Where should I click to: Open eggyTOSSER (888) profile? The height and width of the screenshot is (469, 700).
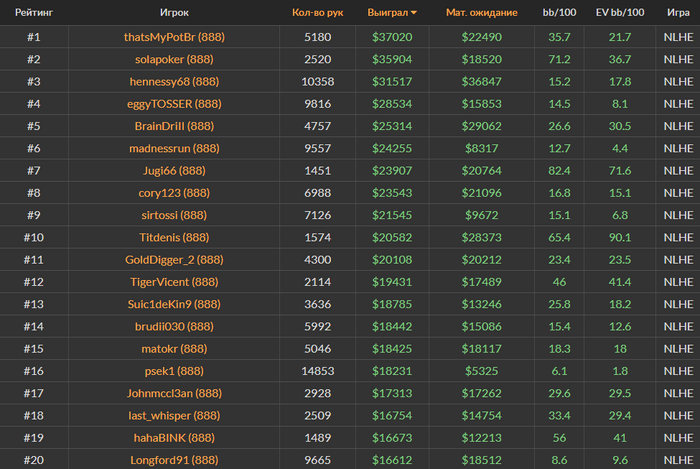point(174,104)
